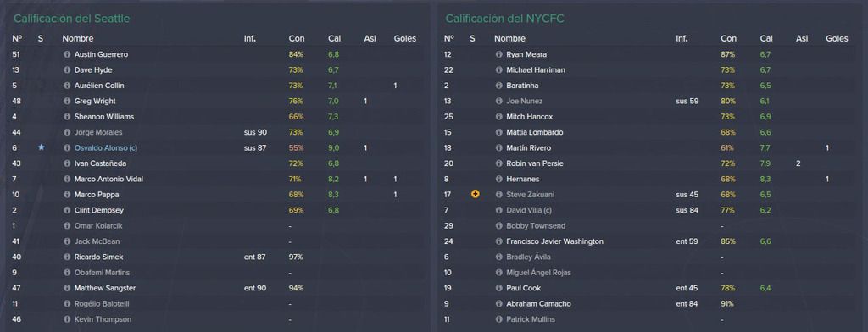
Task: Sort NYCFC table by Con column
Action: [728, 39]
